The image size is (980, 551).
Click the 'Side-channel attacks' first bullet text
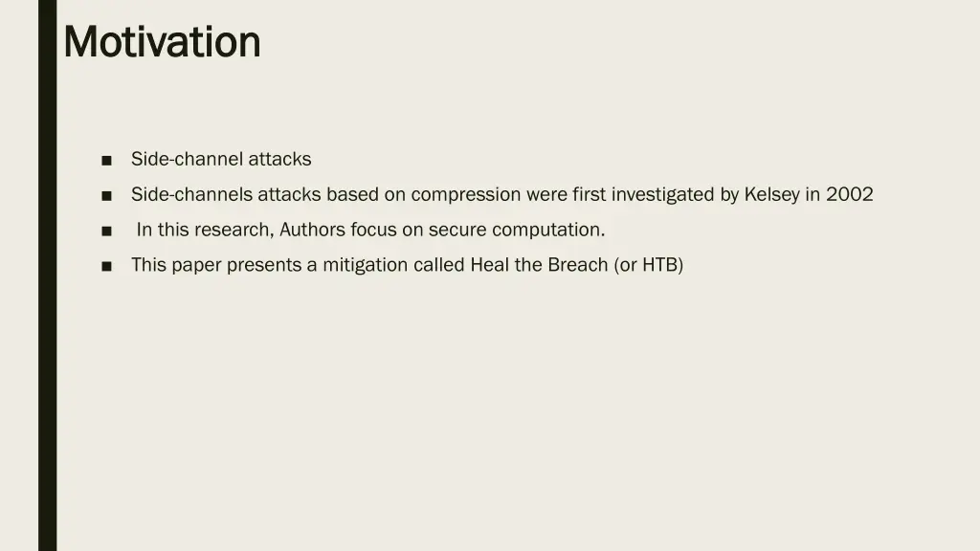[x=221, y=160]
